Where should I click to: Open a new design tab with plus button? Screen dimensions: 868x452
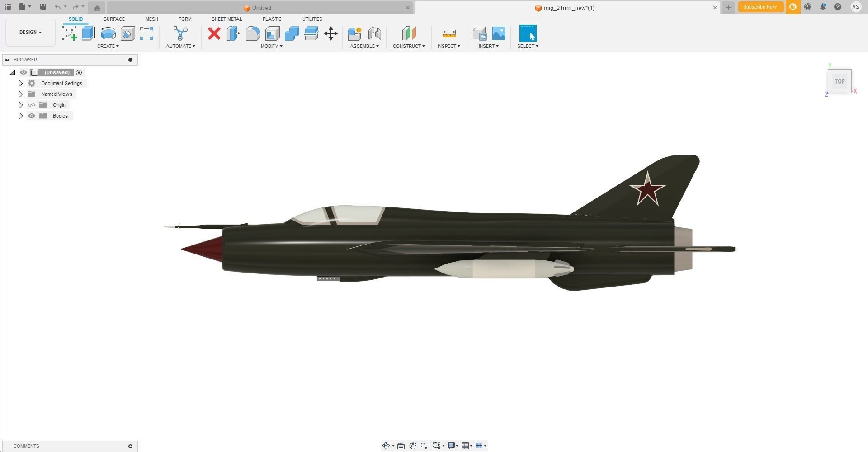728,7
